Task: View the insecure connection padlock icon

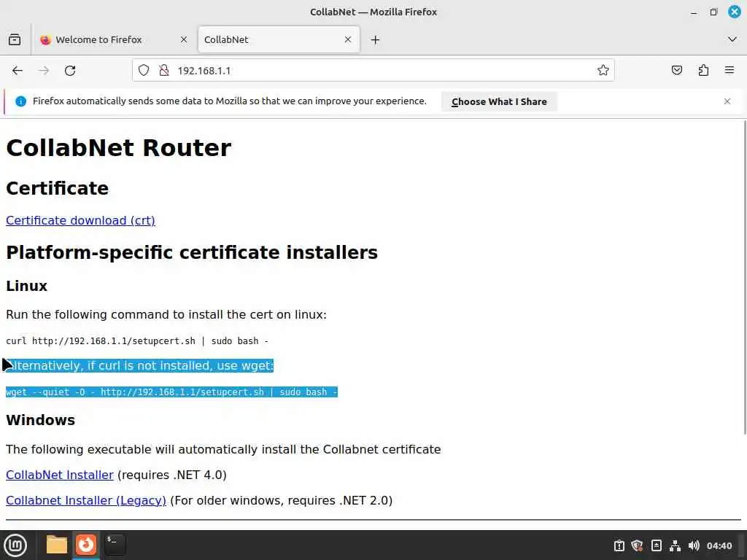Action: click(x=164, y=71)
